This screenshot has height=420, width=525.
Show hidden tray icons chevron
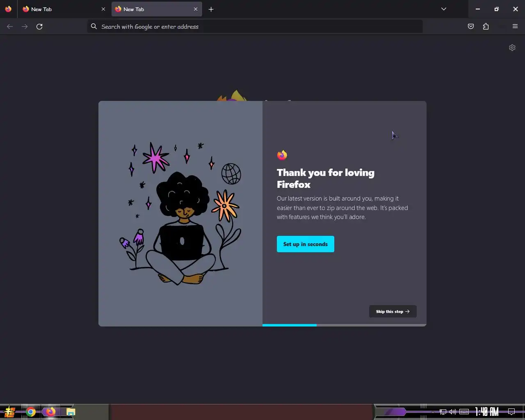(433, 412)
